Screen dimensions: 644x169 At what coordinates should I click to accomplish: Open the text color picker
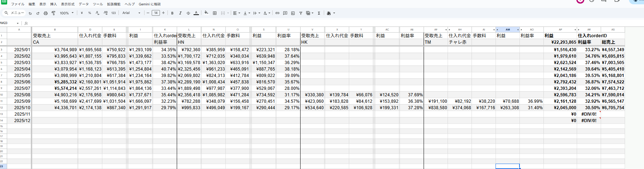196,13
